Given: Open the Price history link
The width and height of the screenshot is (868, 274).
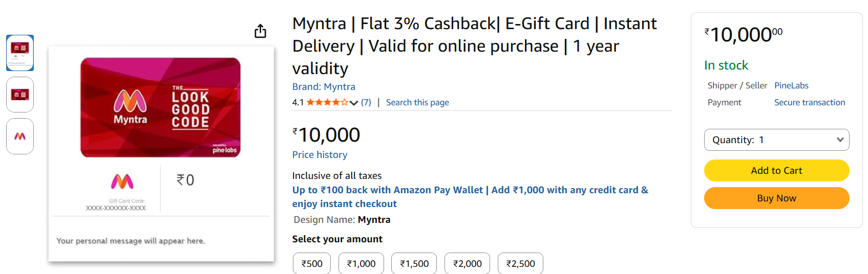Looking at the screenshot, I should 320,155.
